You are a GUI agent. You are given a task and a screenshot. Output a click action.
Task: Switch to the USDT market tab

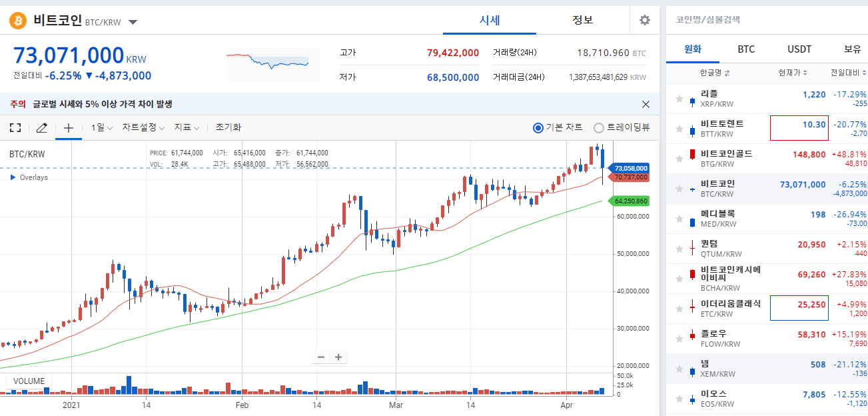pyautogui.click(x=799, y=49)
